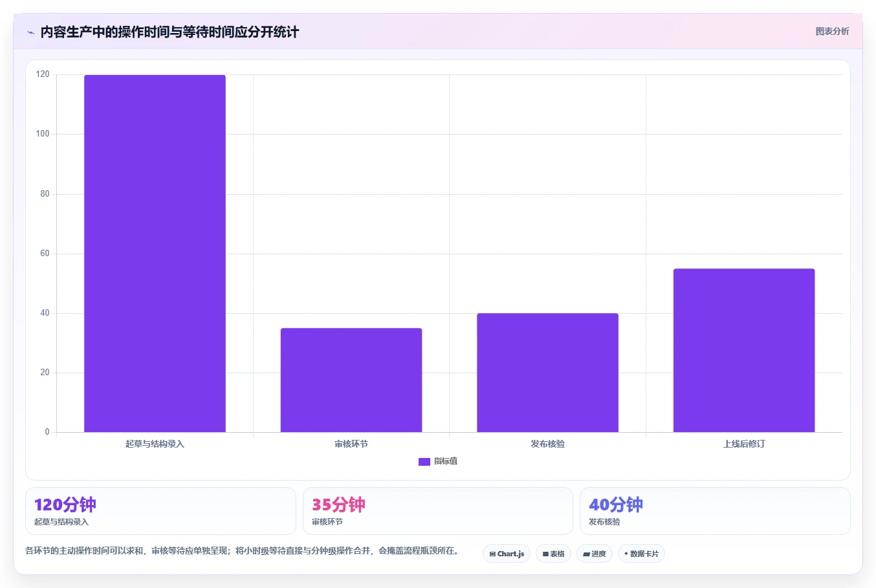Viewport: 876px width, 588px height.
Task: Select the 起草与结构录入 bar in chart
Action: (155, 254)
